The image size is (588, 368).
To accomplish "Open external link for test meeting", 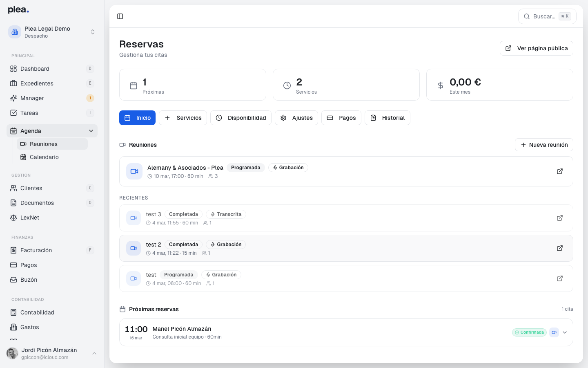I will tap(560, 278).
